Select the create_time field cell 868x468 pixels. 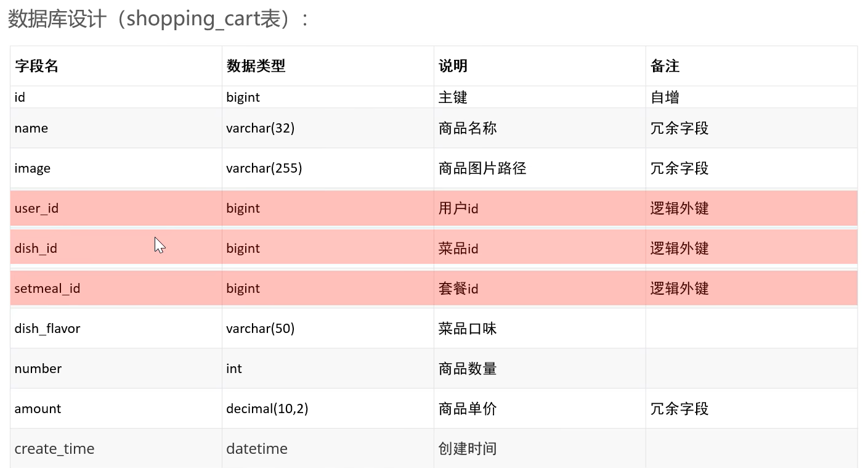coord(54,449)
